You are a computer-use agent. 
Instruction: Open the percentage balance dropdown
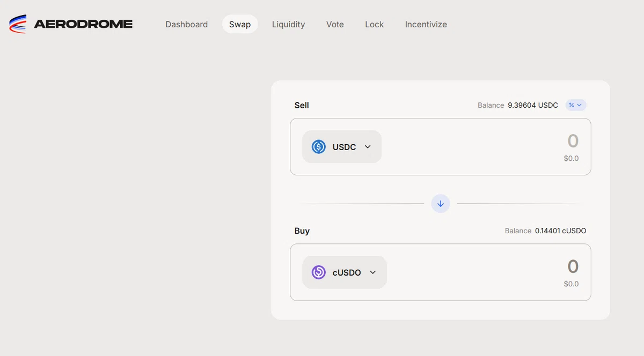575,105
